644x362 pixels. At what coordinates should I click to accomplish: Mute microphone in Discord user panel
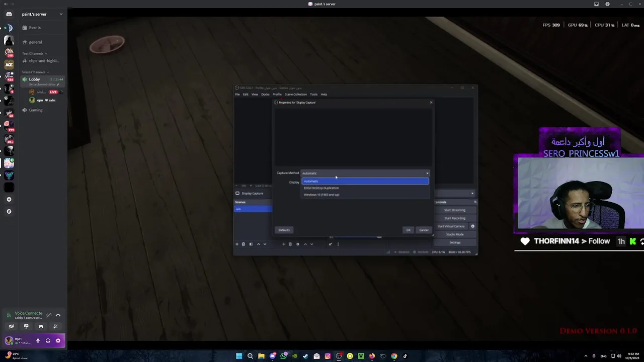(x=38, y=341)
